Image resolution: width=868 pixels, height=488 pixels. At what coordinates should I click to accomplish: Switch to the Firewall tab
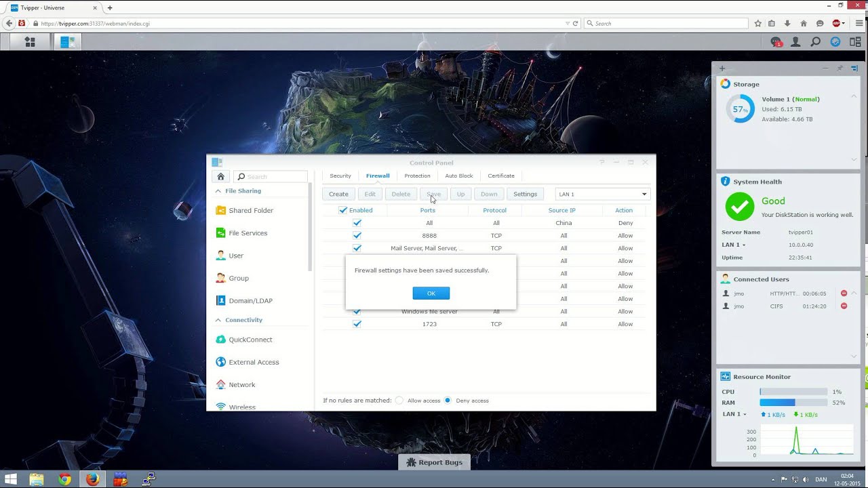[378, 176]
